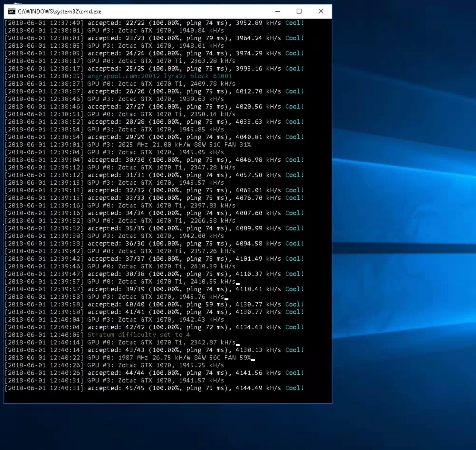Click line GPU #0: 1987 MHz 26.75 kH/W
This screenshot has height=450, width=476.
128,357
